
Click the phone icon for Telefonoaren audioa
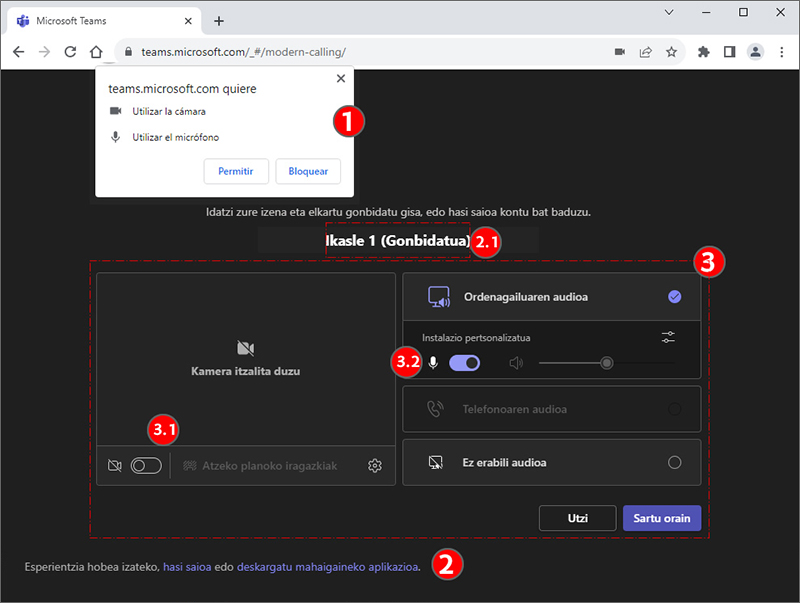437,409
